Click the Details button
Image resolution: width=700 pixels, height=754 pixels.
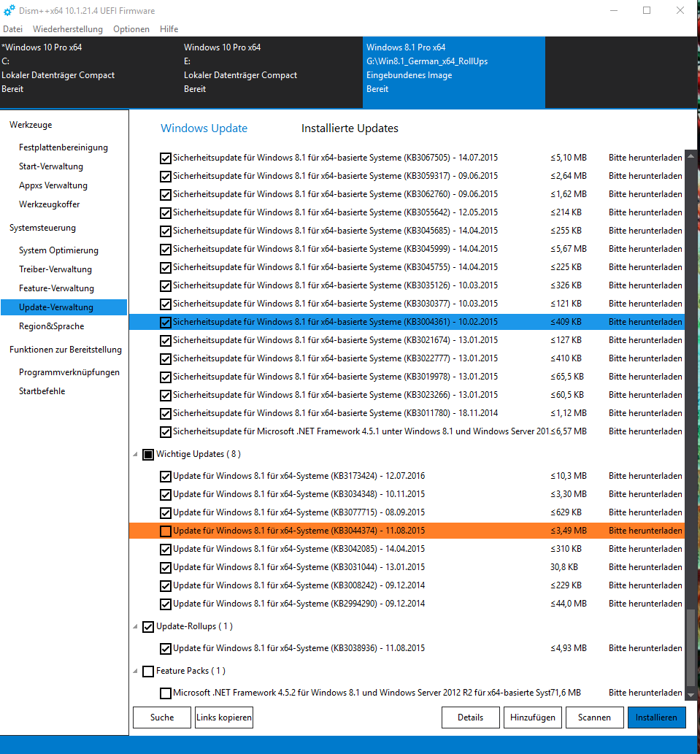(471, 718)
